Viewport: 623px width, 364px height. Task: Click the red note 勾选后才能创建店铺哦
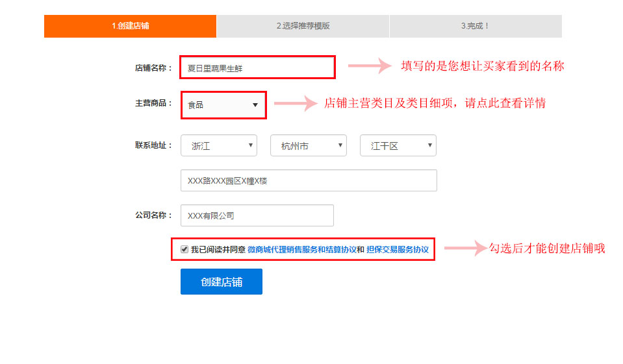pos(547,249)
